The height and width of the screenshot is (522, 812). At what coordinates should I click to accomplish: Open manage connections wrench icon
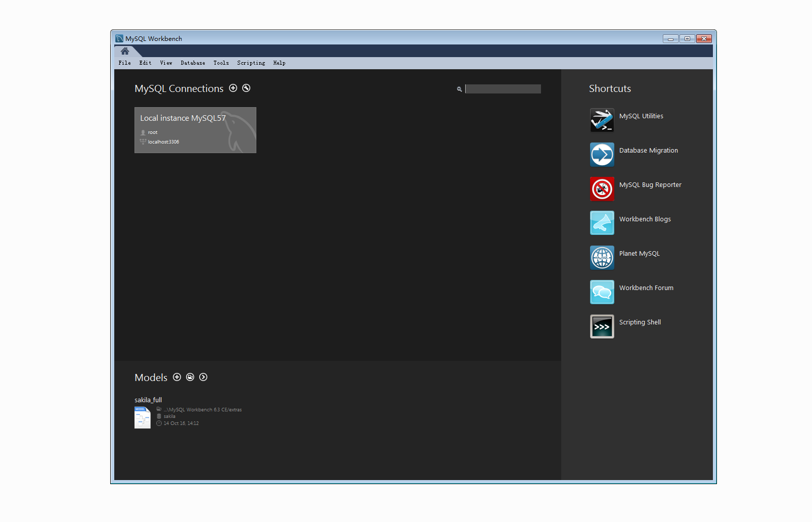coord(246,88)
